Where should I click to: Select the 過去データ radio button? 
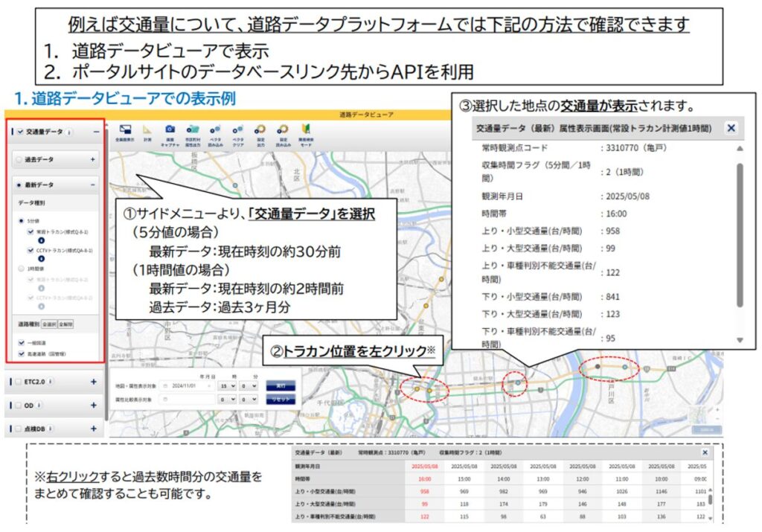19,159
